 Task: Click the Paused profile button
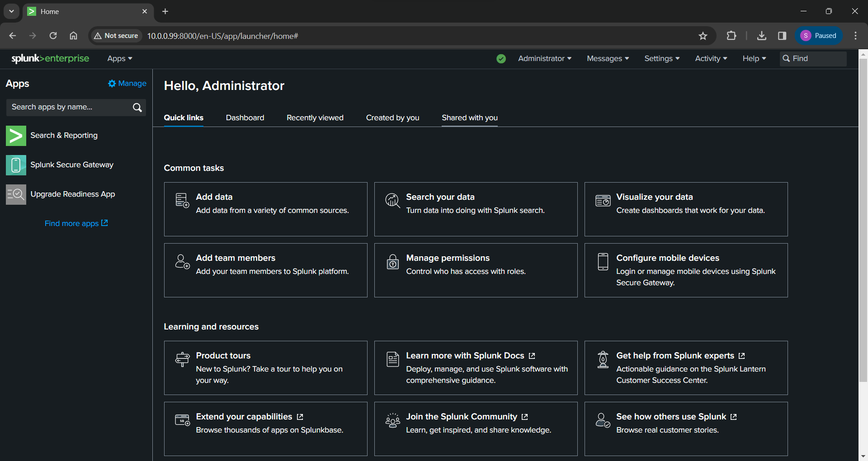tap(819, 36)
